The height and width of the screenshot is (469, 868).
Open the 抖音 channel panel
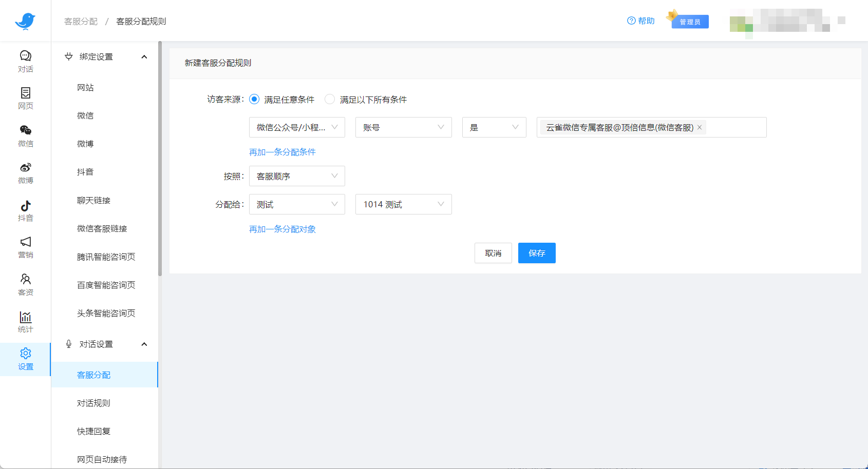click(x=25, y=209)
